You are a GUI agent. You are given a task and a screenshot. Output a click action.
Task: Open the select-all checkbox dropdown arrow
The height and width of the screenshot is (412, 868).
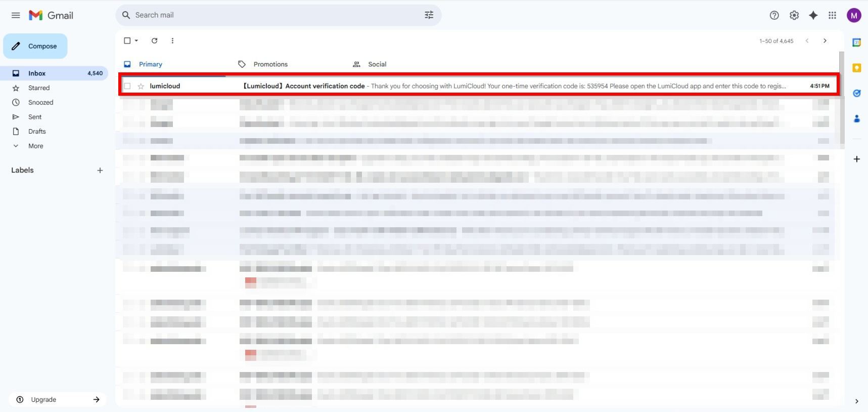coord(136,40)
